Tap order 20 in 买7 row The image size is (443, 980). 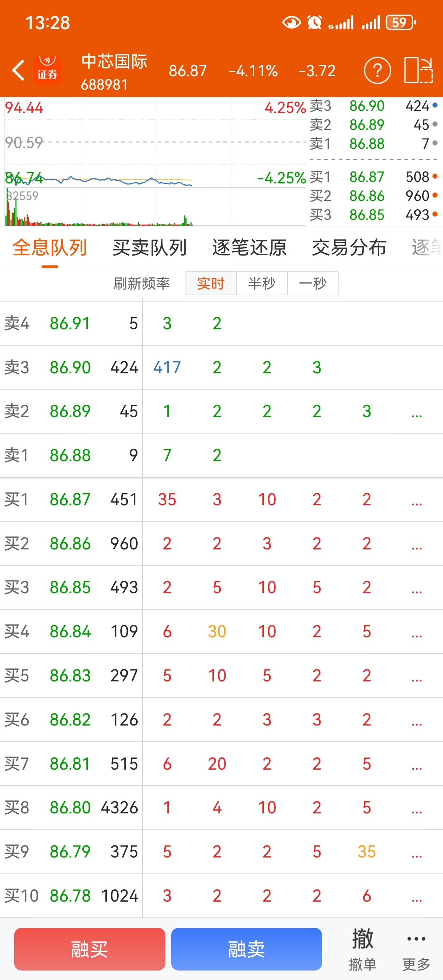[217, 763]
